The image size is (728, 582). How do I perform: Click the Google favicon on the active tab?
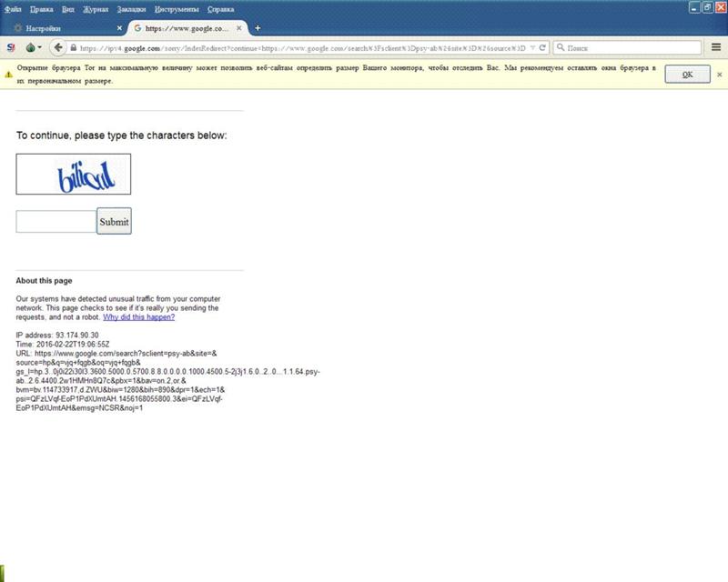137,28
